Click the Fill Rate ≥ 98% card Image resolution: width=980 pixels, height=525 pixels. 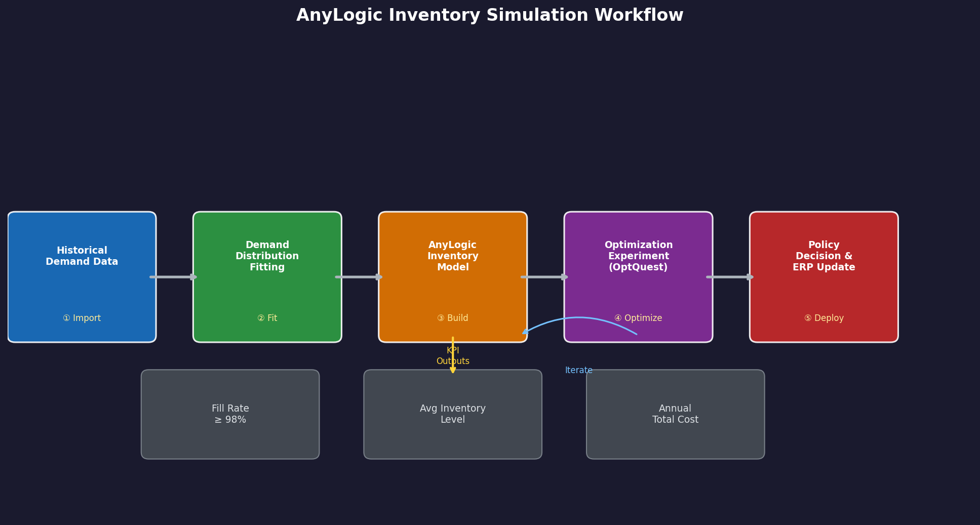coord(230,414)
